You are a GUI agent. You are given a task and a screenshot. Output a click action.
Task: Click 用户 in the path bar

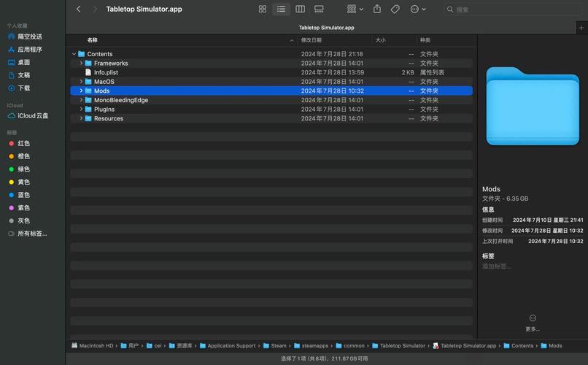pos(130,345)
